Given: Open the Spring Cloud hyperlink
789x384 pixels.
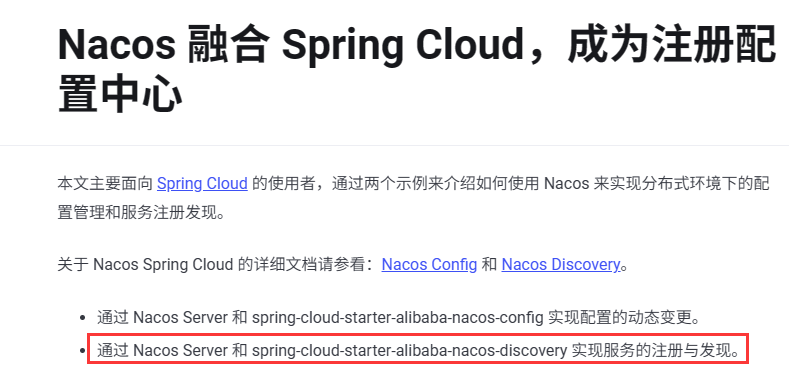Looking at the screenshot, I should [x=202, y=184].
